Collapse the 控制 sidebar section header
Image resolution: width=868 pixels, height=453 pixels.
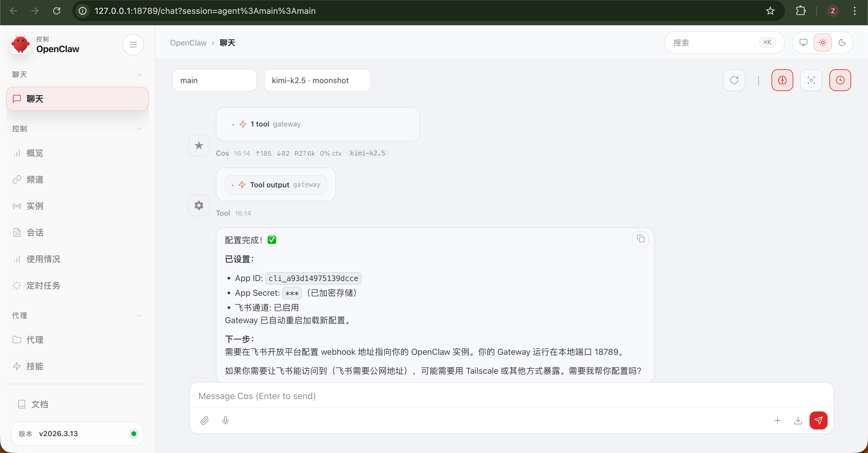click(77, 129)
